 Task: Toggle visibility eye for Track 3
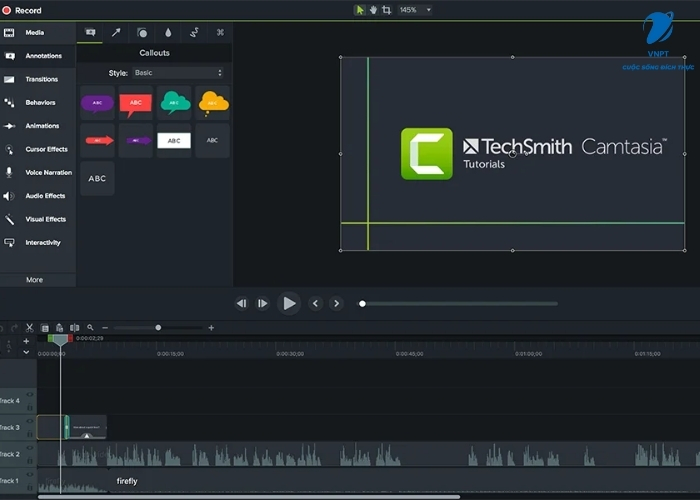point(30,421)
